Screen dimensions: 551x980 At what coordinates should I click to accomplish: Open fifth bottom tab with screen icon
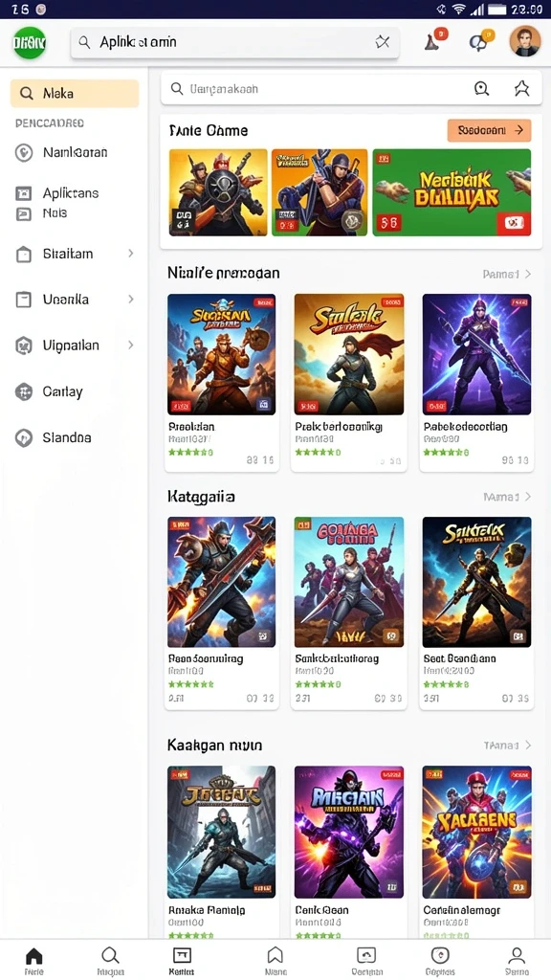tap(366, 960)
